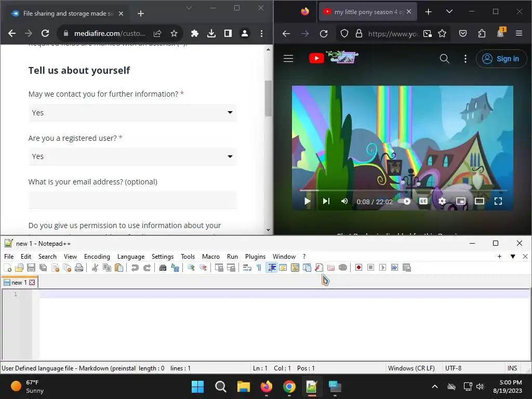
Task: Enter fullscreen on YouTube player
Action: pos(498,201)
